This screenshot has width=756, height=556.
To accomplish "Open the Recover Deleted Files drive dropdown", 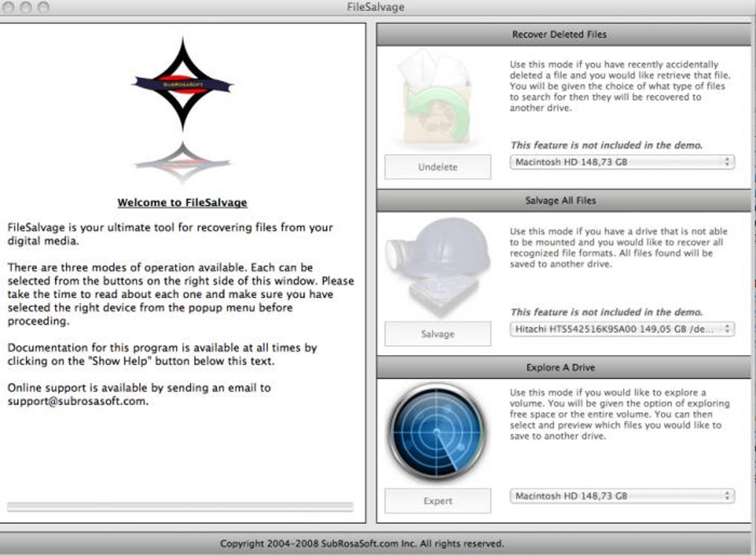I will (622, 162).
